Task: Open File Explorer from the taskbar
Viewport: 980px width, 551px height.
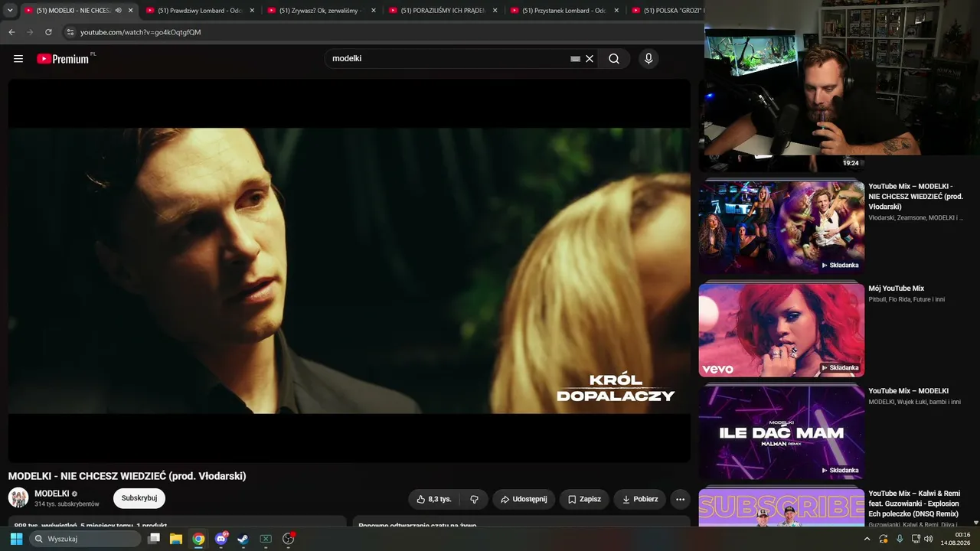Action: pyautogui.click(x=176, y=539)
